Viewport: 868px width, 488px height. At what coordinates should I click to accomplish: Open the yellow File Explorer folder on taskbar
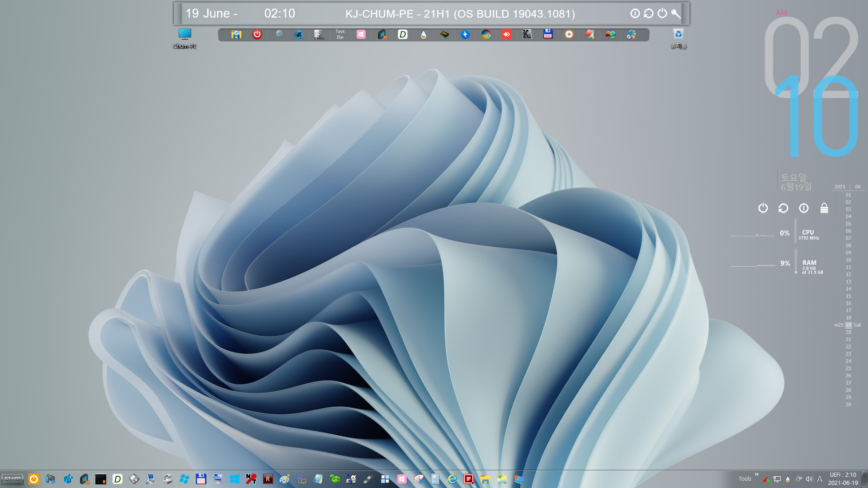[485, 479]
